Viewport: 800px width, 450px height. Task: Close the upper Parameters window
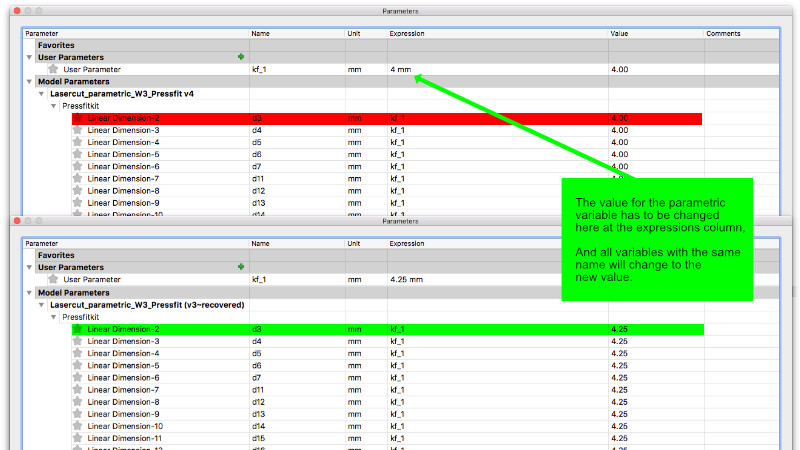pos(17,11)
